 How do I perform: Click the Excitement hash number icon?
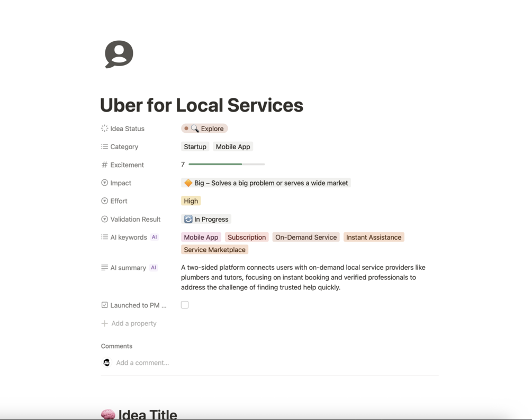104,165
